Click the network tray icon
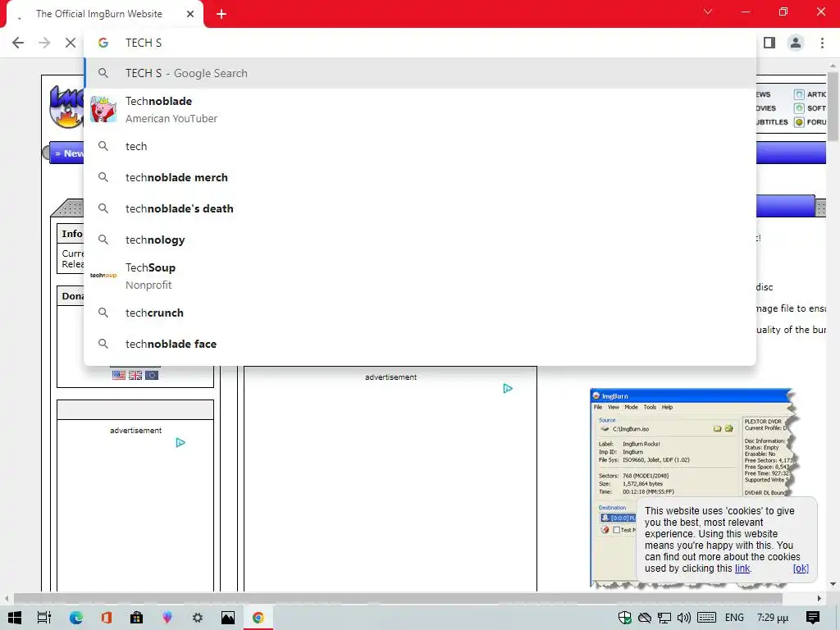The width and height of the screenshot is (840, 630). (664, 618)
